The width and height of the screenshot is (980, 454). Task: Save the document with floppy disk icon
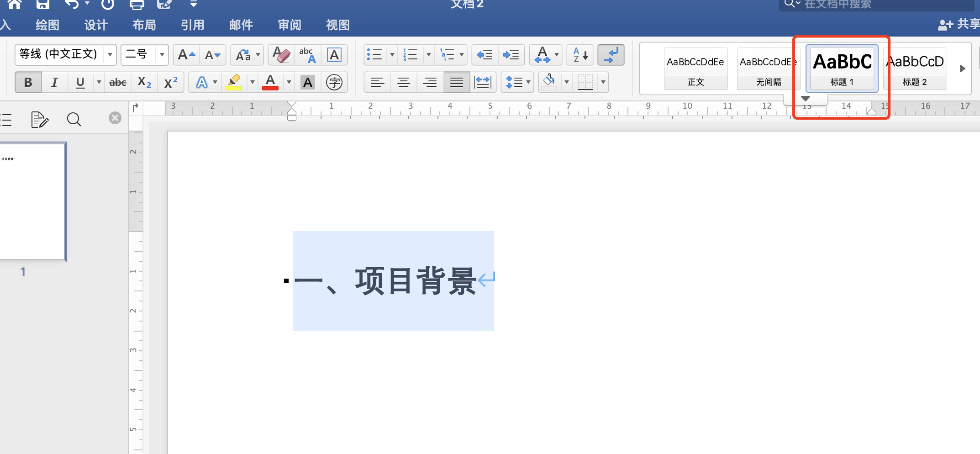point(43,4)
